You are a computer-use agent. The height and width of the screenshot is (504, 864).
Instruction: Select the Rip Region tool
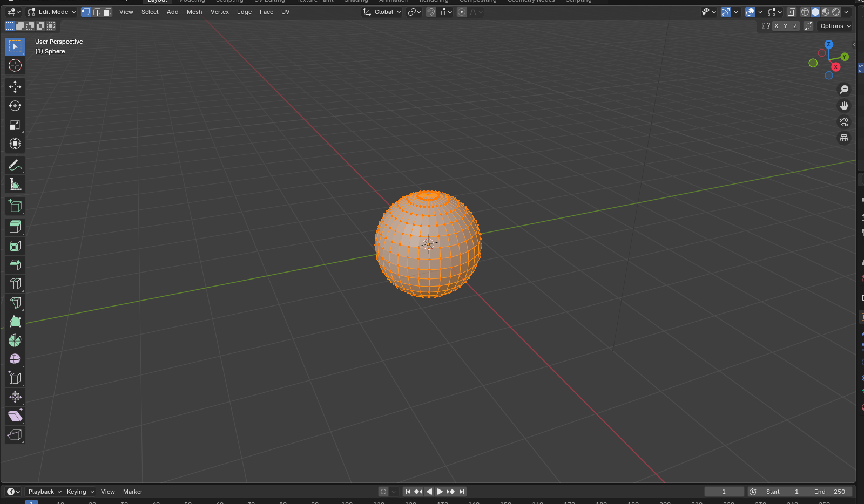(x=15, y=435)
